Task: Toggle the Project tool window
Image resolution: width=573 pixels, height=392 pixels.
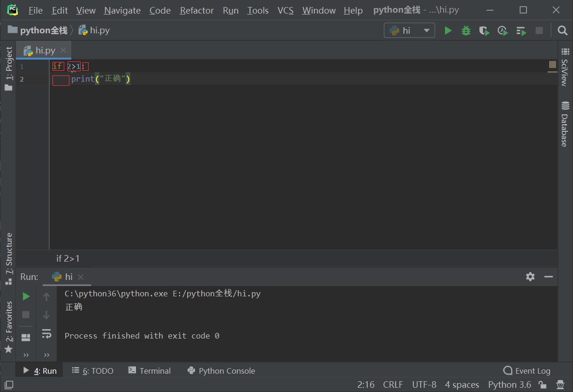Action: pos(8,68)
